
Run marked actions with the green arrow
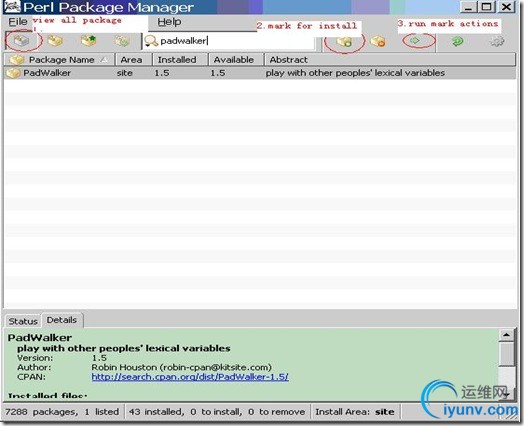415,41
